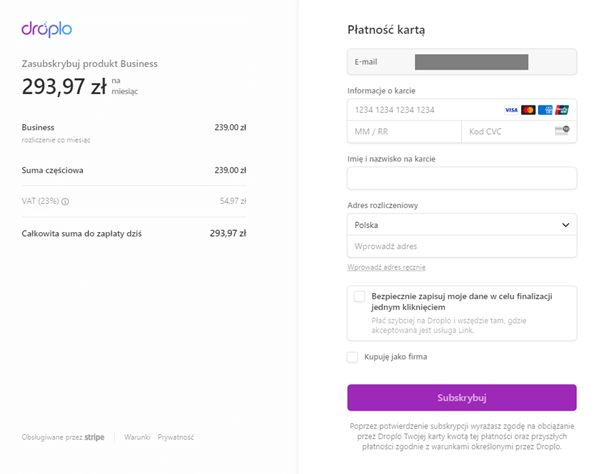The image size is (605, 474).
Task: Click the Stripe logo in footer
Action: (x=95, y=437)
